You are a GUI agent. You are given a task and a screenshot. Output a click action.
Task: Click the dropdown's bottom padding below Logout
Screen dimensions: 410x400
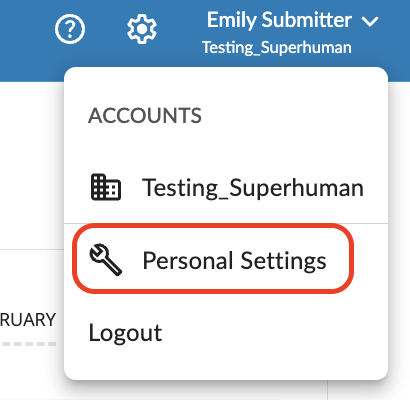coord(226,363)
